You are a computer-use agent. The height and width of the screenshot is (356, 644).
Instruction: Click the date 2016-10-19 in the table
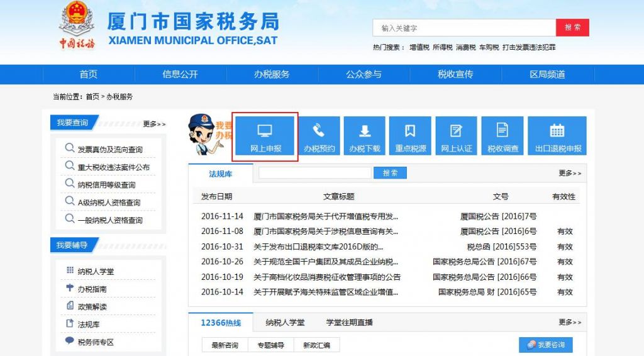click(x=222, y=277)
